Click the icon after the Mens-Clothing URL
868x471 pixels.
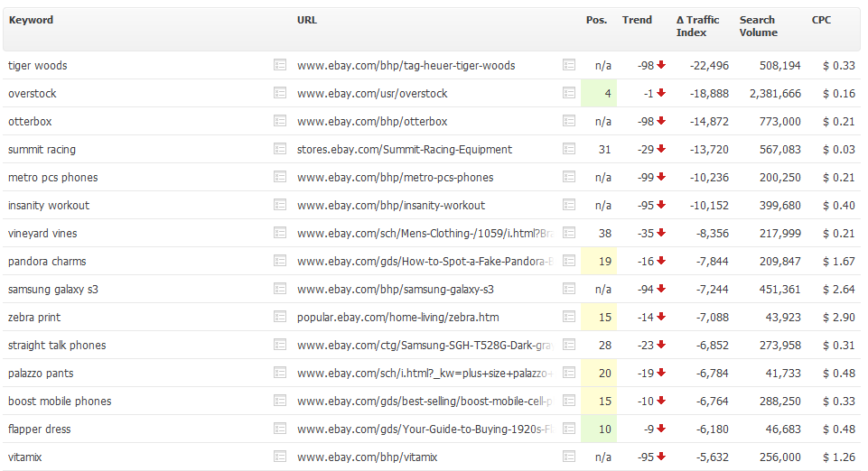[x=568, y=233]
